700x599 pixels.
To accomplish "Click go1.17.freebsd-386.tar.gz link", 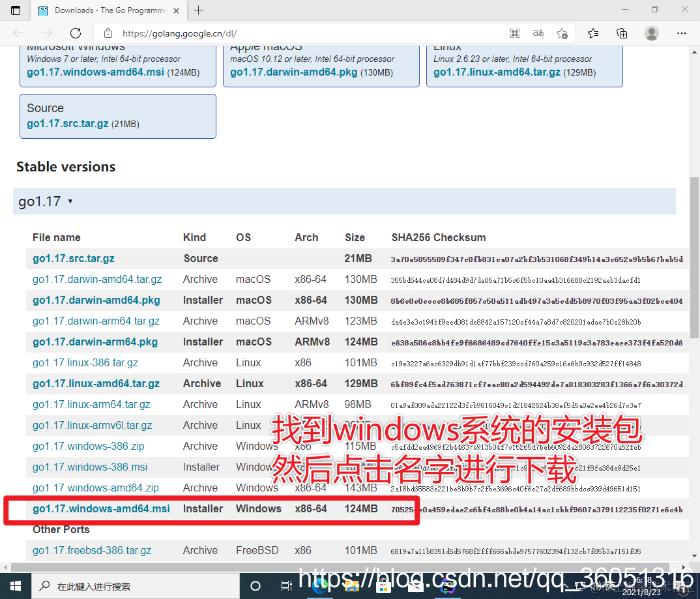I will pos(92,551).
